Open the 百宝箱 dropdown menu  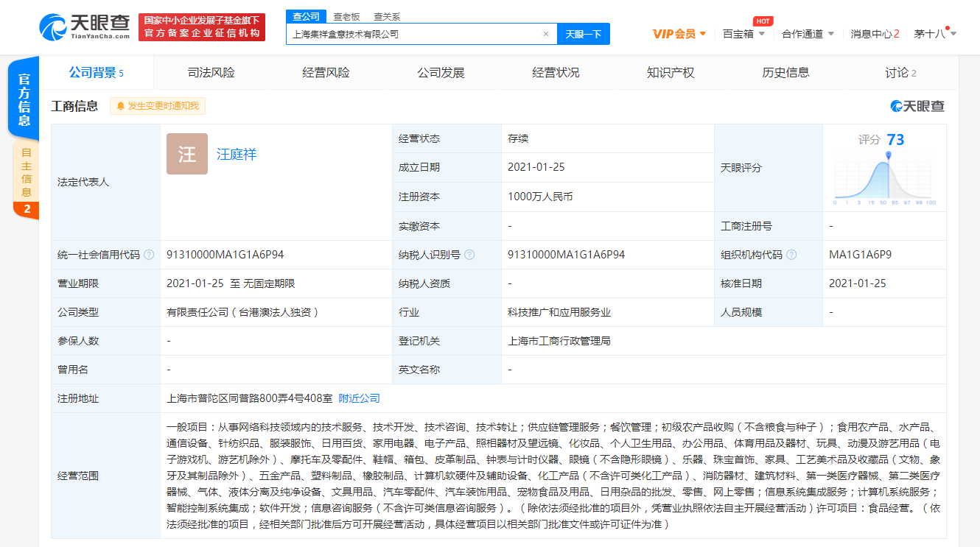point(743,34)
